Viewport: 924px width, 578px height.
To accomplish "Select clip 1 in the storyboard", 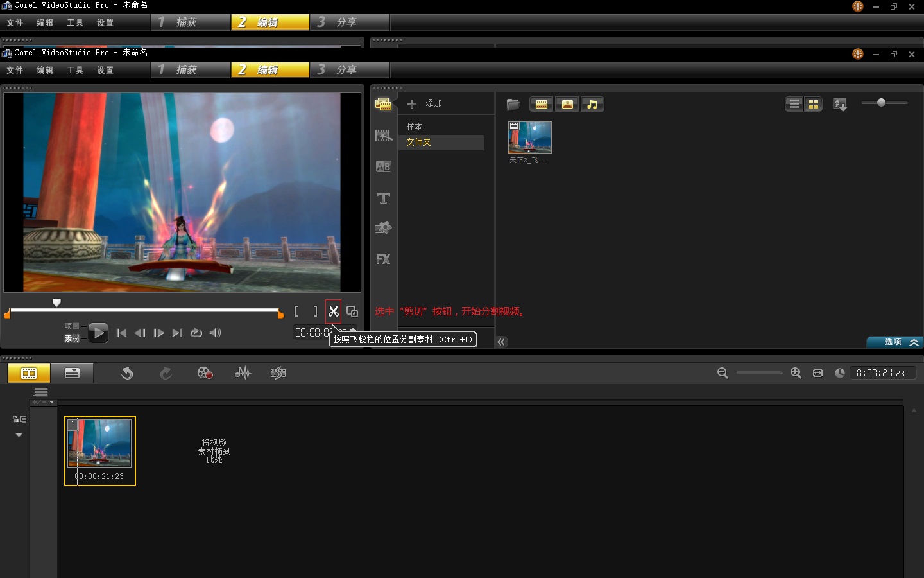I will tap(100, 451).
